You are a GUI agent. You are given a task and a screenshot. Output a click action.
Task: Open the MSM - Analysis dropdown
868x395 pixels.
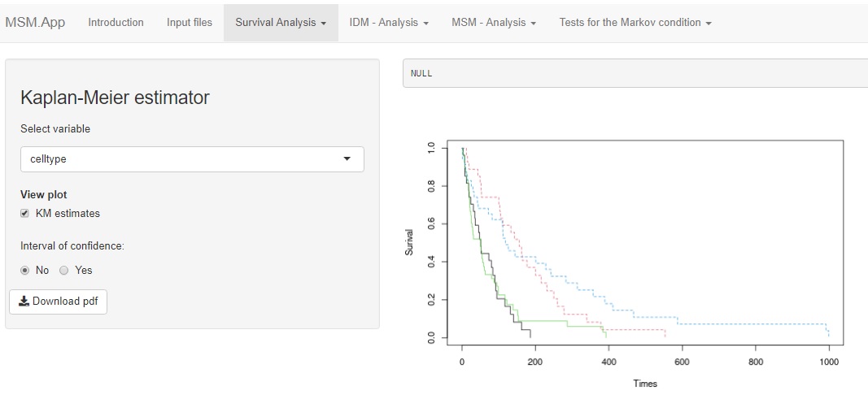pyautogui.click(x=494, y=23)
